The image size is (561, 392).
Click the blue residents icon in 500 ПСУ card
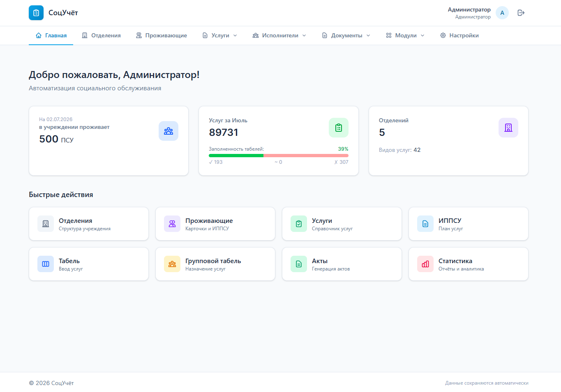coord(169,131)
